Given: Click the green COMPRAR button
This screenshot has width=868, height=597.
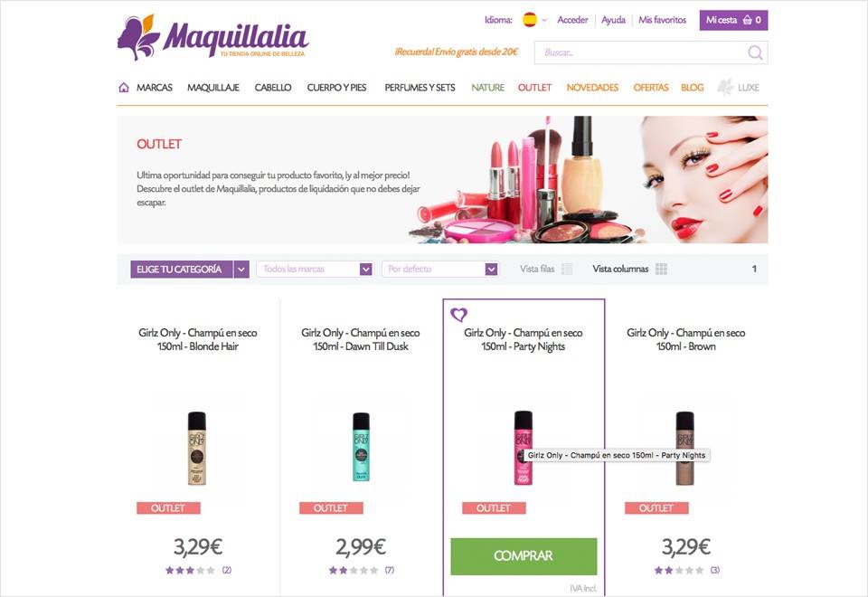Looking at the screenshot, I should tap(524, 556).
